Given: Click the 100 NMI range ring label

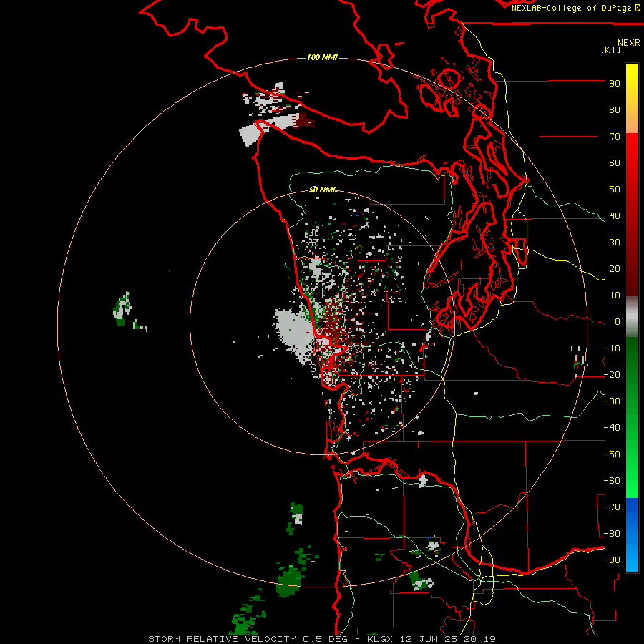Looking at the screenshot, I should [322, 57].
